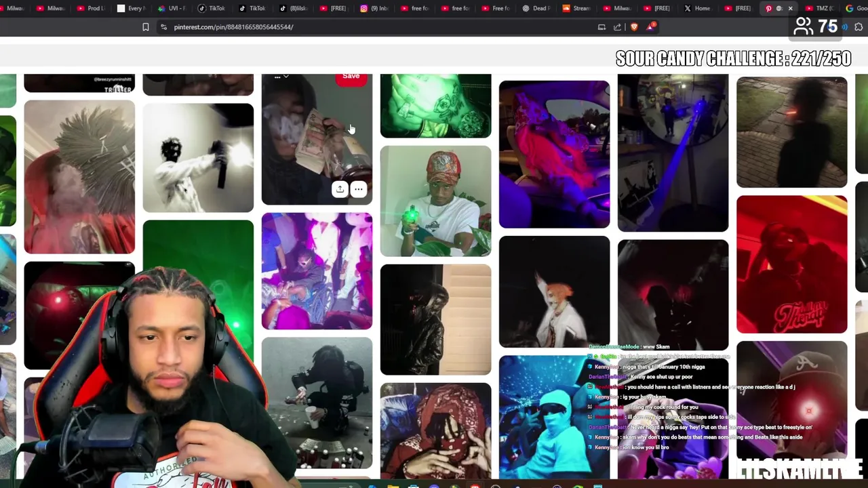
Task: Open the dark figure on brick path pin
Action: coord(791,132)
